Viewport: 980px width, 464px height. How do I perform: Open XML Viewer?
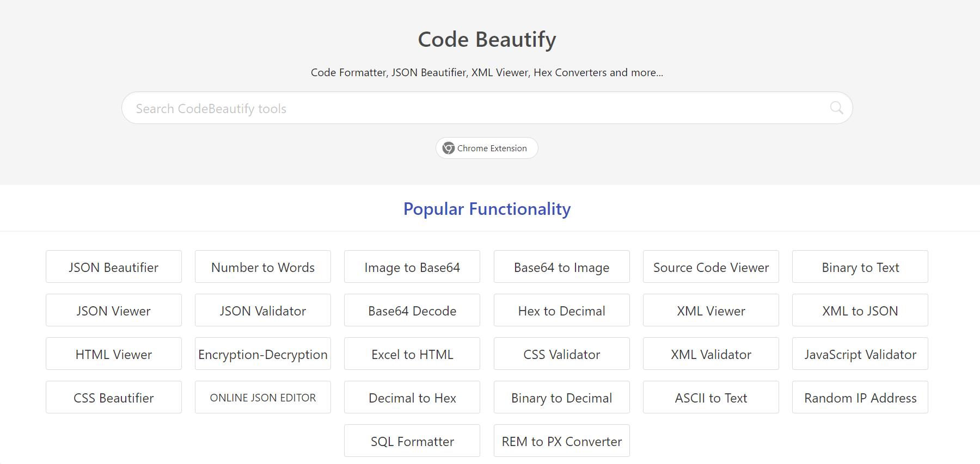[x=711, y=310]
